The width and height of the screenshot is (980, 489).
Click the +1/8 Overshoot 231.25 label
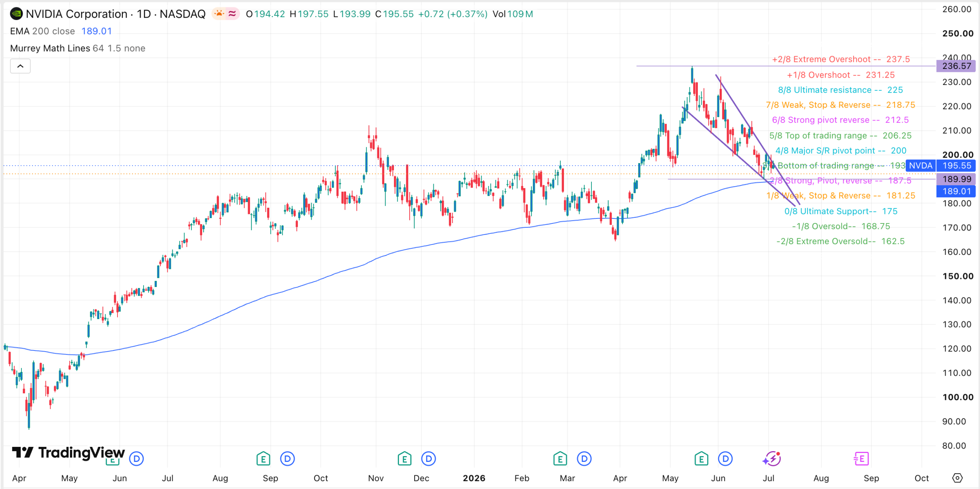[x=841, y=75]
